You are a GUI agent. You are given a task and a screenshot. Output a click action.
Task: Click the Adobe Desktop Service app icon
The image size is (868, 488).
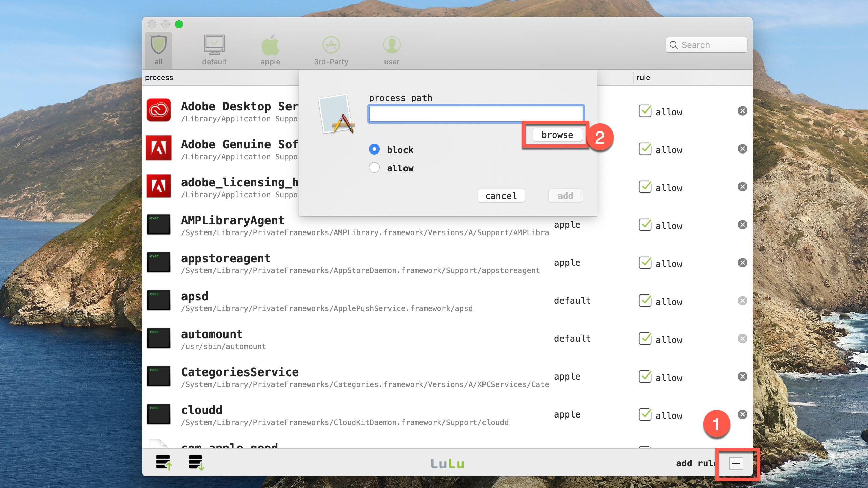[158, 110]
